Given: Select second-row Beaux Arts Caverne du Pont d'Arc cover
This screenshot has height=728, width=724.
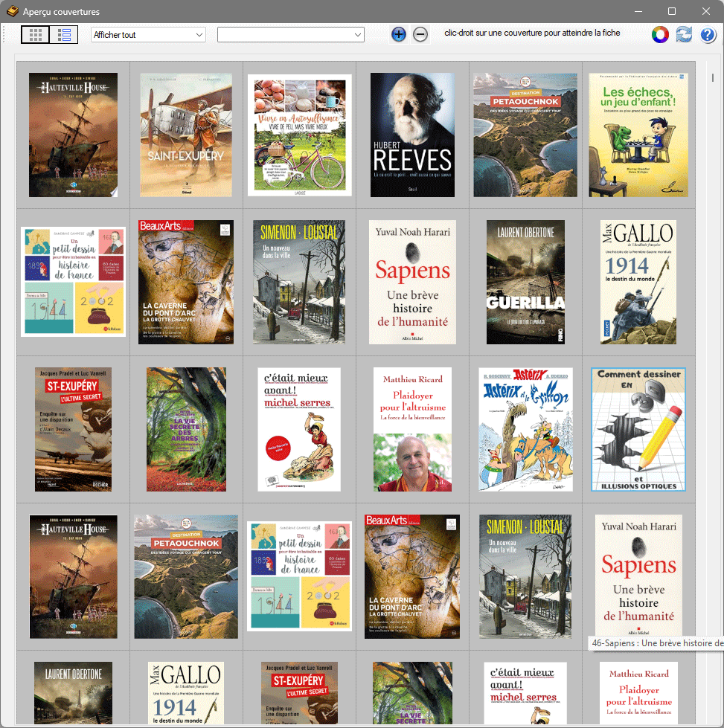Looking at the screenshot, I should click(x=186, y=282).
